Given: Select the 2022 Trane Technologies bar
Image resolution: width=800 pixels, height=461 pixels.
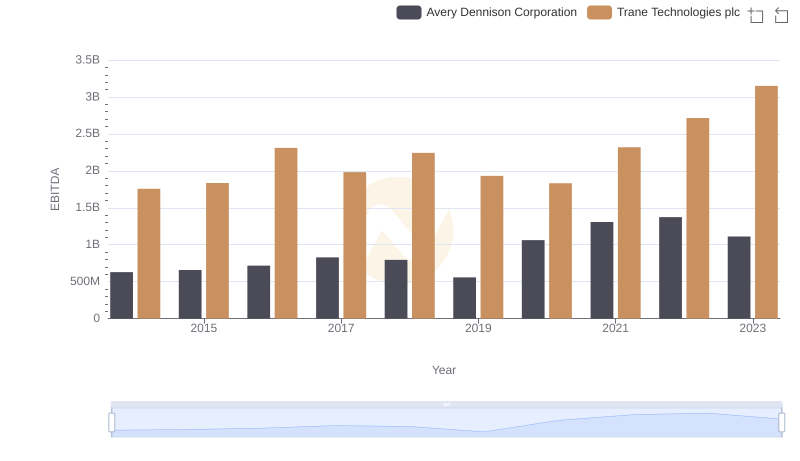Looking at the screenshot, I should 697,218.
